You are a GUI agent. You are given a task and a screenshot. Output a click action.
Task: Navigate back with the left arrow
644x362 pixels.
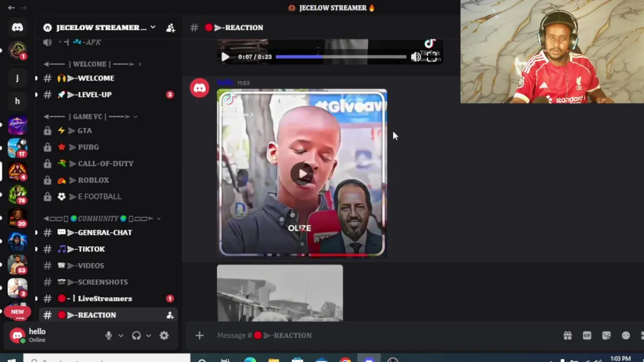tap(11, 8)
